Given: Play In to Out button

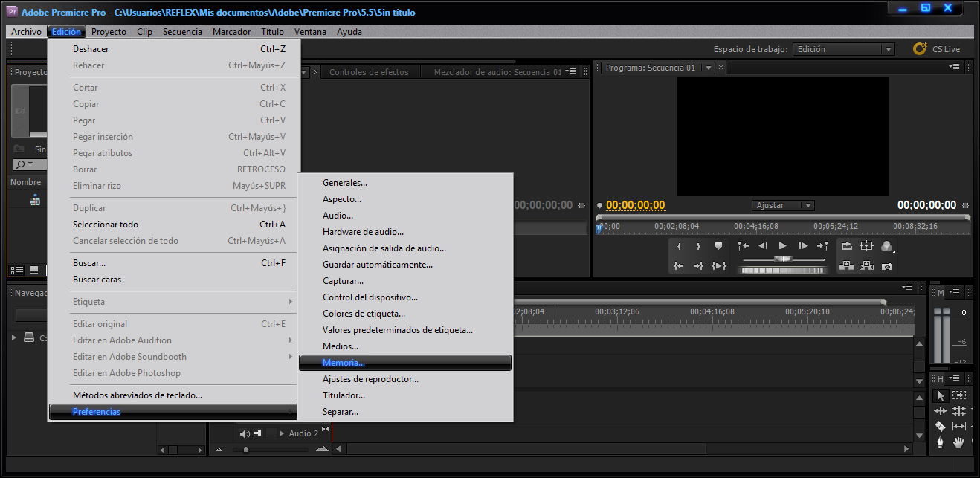Looking at the screenshot, I should point(718,265).
